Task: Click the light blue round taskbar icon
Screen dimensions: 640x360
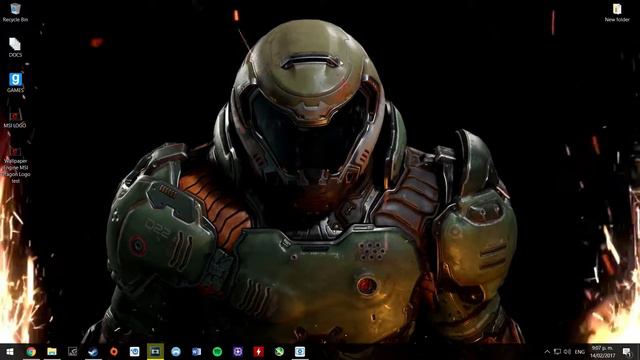Action: (x=176, y=351)
